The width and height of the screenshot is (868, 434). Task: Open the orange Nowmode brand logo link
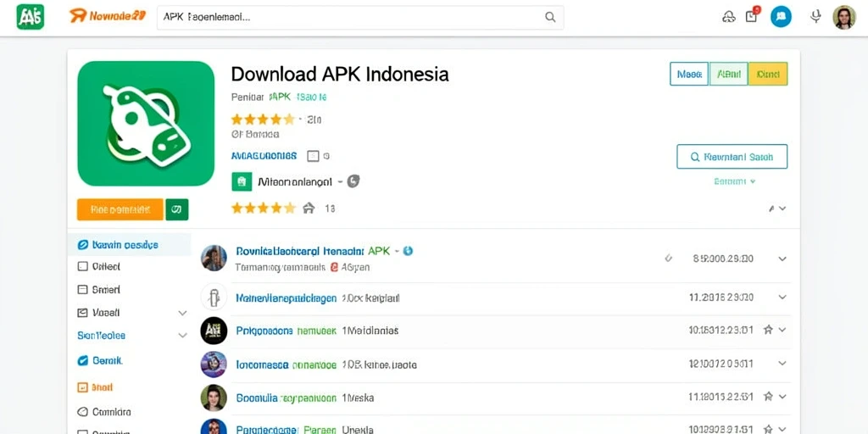click(108, 16)
